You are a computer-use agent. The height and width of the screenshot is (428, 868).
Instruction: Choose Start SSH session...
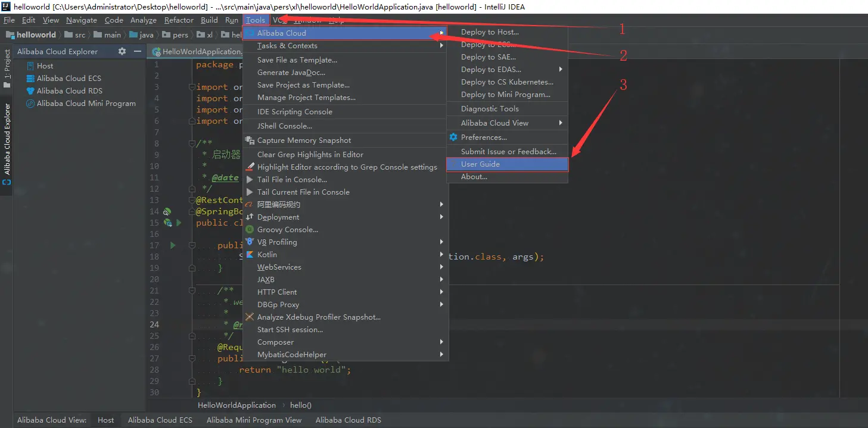point(346,329)
